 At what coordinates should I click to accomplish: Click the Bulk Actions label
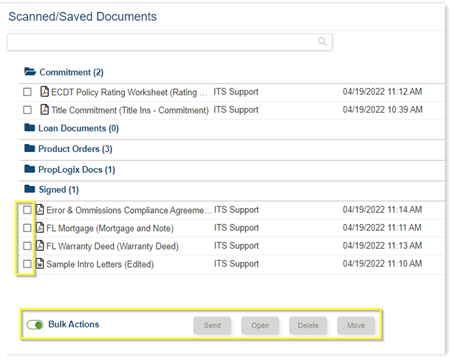(x=74, y=324)
